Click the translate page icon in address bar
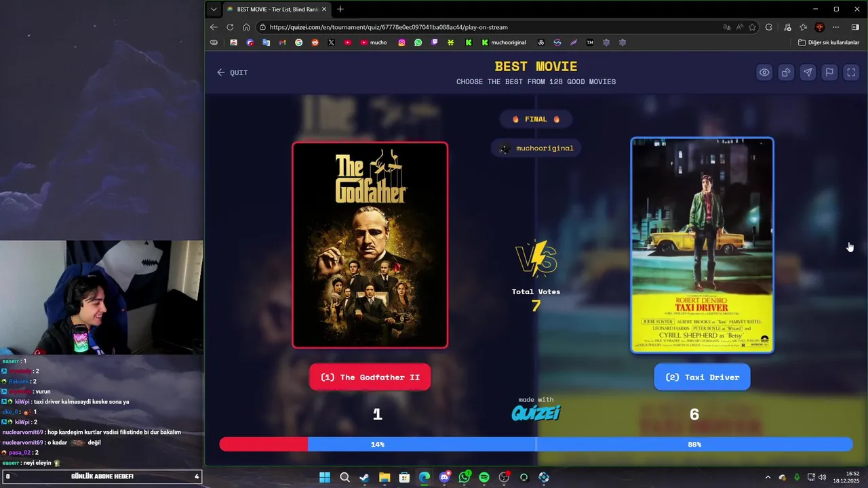Image resolution: width=868 pixels, height=488 pixels. click(727, 27)
